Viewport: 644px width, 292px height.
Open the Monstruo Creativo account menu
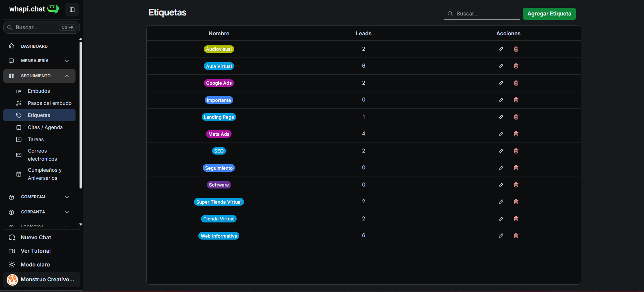coord(42,280)
